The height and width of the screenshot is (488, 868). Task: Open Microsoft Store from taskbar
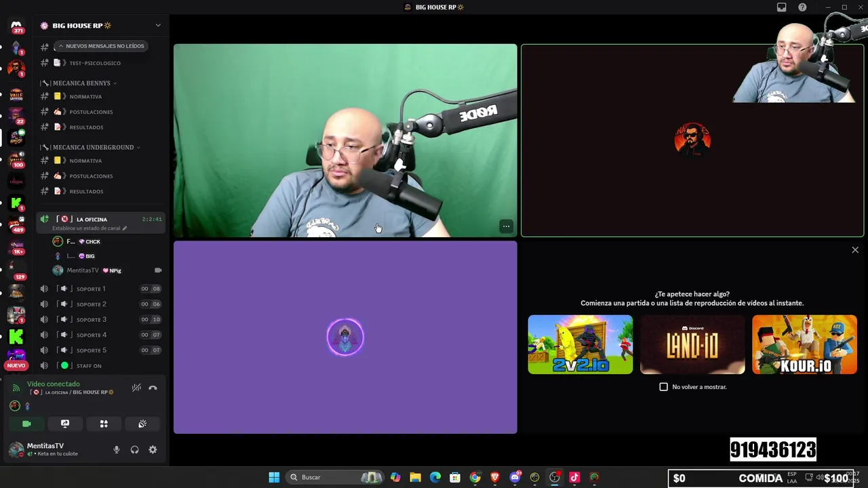click(455, 477)
